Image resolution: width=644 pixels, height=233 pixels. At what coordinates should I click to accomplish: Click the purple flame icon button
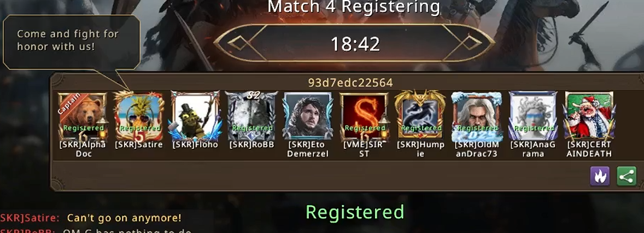600,176
